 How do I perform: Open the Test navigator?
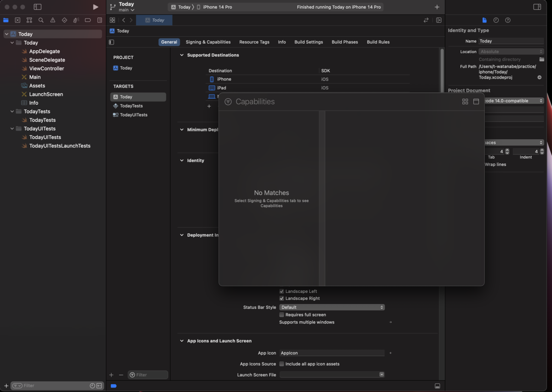coord(64,20)
